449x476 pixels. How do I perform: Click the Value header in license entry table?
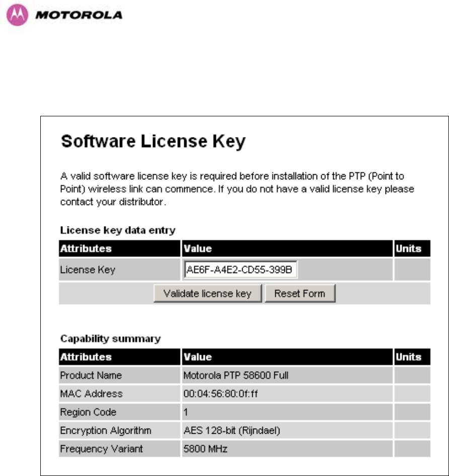click(x=197, y=248)
